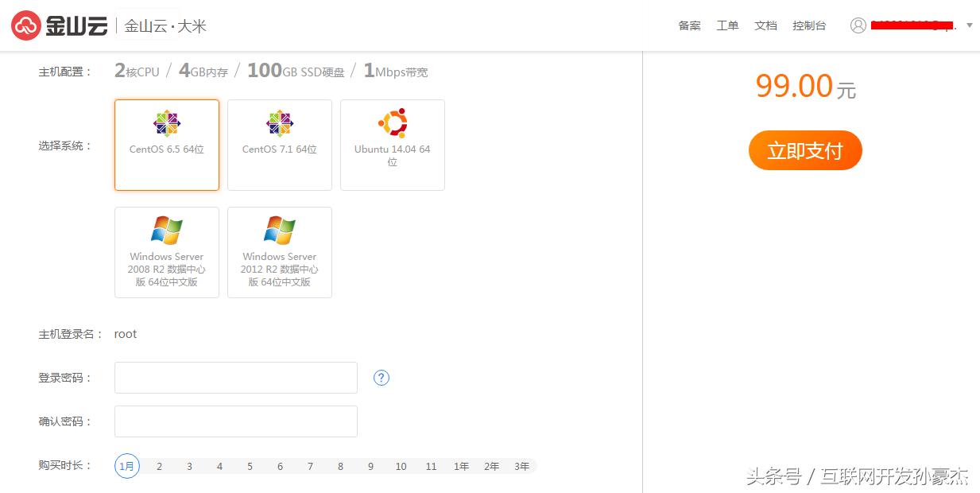Set purchase duration to 7 months
Screen dimensions: 980x493
[x=310, y=466]
